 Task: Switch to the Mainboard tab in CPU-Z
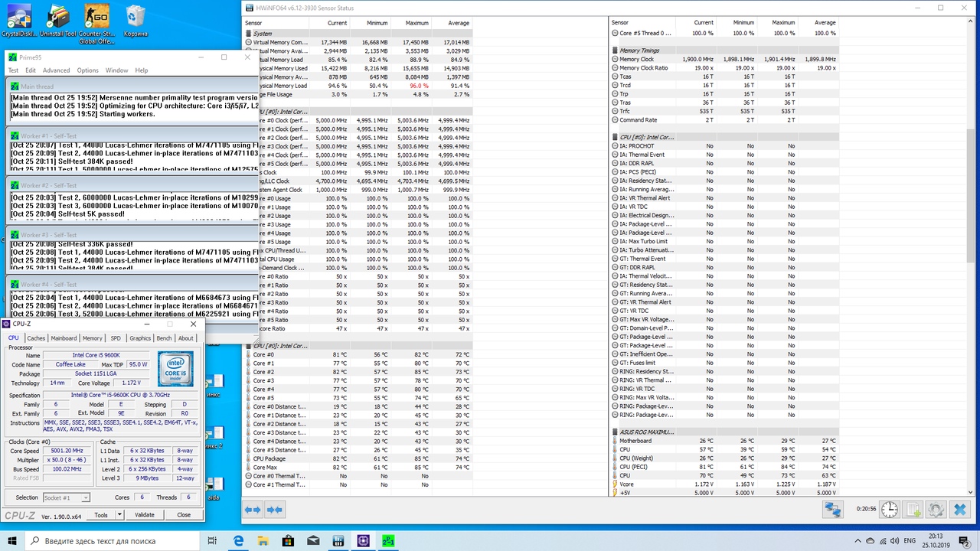pos(64,338)
